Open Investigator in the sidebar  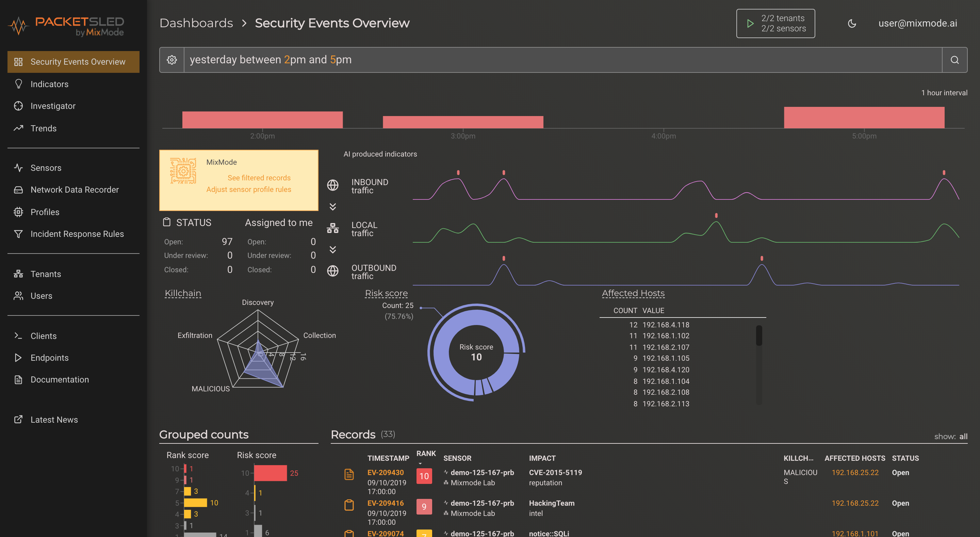pos(53,106)
